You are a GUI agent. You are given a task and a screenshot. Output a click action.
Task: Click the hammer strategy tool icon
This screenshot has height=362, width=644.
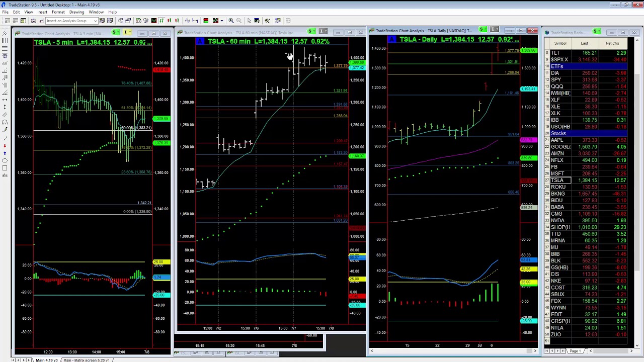click(267, 21)
